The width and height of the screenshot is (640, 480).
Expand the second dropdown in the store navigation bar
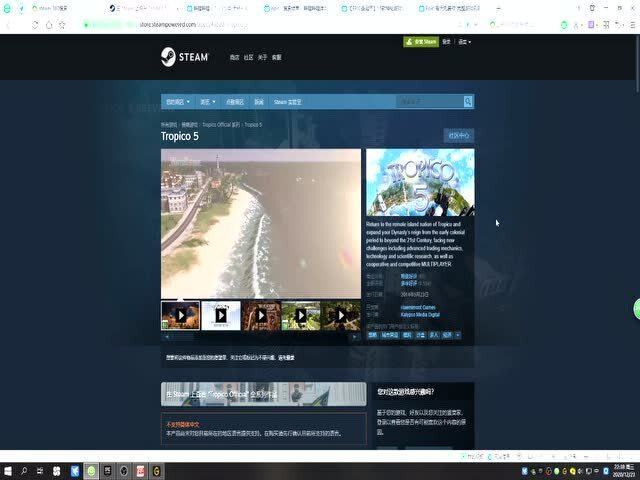(208, 102)
